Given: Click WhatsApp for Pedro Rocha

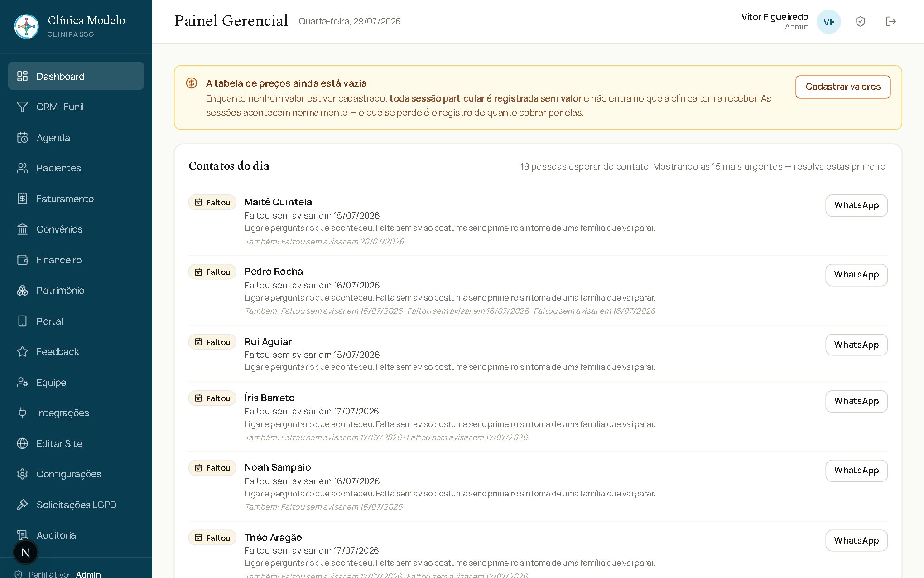Looking at the screenshot, I should (857, 275).
